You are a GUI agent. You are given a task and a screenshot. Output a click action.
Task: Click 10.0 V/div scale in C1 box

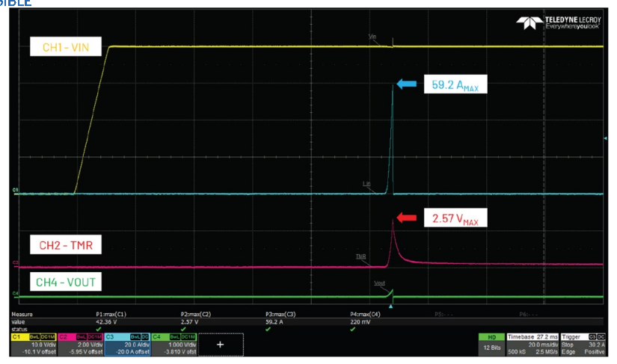[43, 345]
